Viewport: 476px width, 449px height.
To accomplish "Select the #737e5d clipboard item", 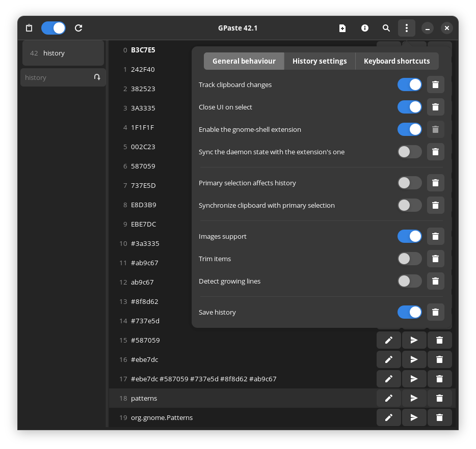I will [x=145, y=321].
